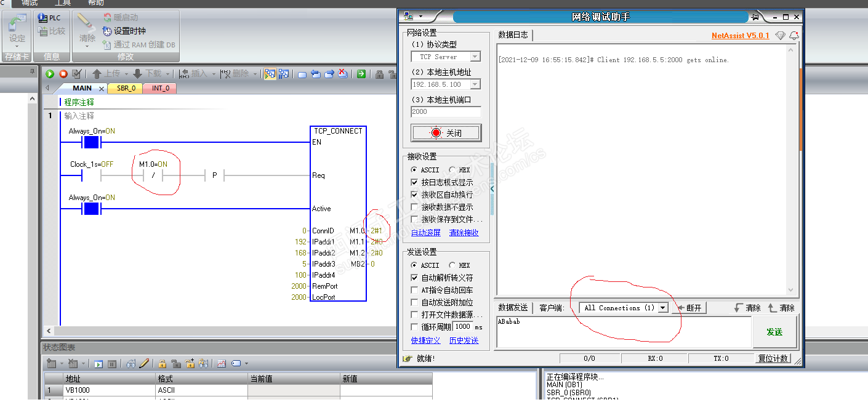This screenshot has height=402, width=868.
Task: Switch to the SBR_0 tab
Action: [x=126, y=88]
